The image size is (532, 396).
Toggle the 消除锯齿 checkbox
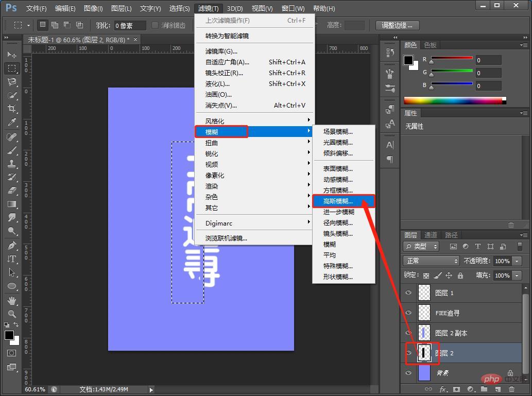(x=155, y=25)
